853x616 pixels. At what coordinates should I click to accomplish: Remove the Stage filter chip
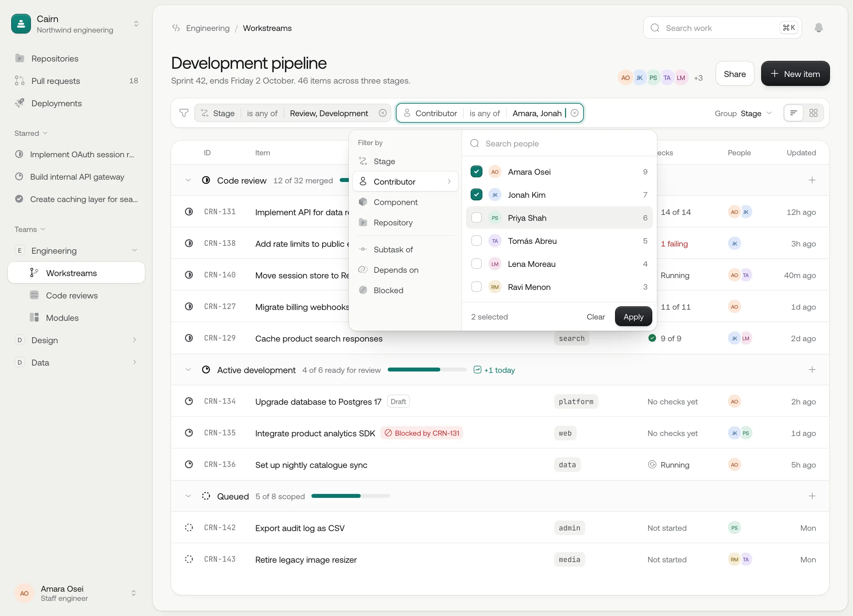pyautogui.click(x=382, y=113)
